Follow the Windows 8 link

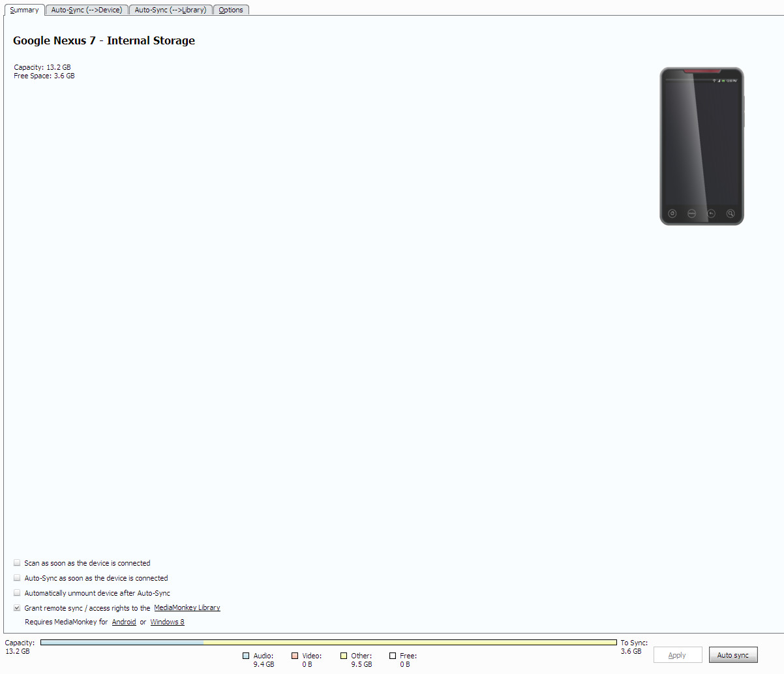tap(167, 622)
